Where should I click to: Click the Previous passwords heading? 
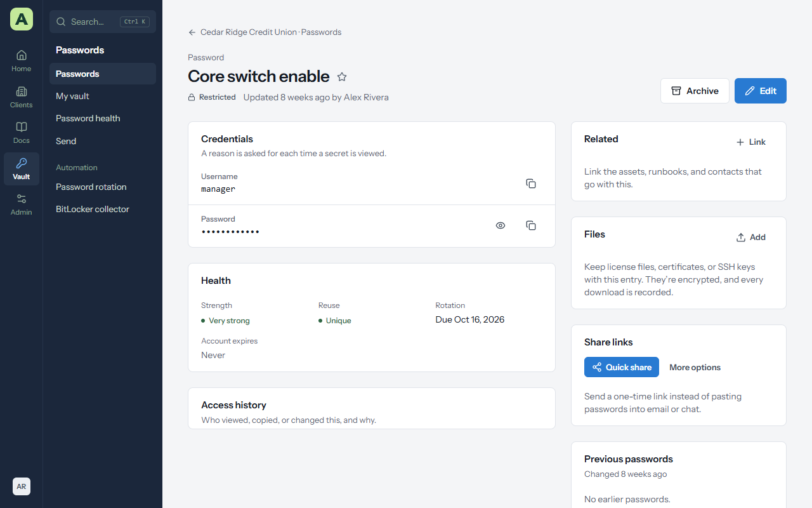629,459
